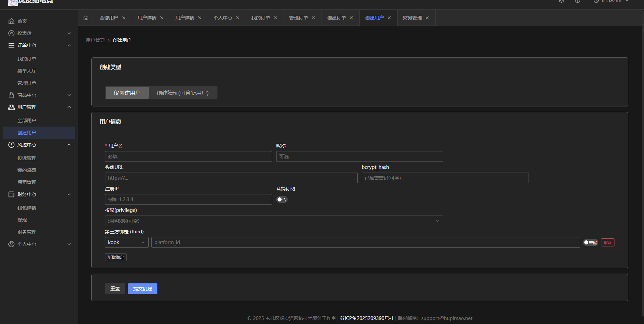Click the 用户名 input field
The width and height of the screenshot is (644, 324).
click(x=188, y=156)
